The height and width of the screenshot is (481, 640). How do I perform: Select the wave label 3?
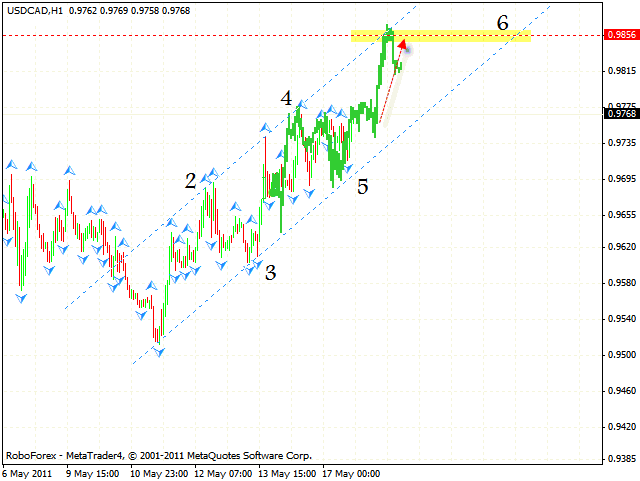click(270, 271)
